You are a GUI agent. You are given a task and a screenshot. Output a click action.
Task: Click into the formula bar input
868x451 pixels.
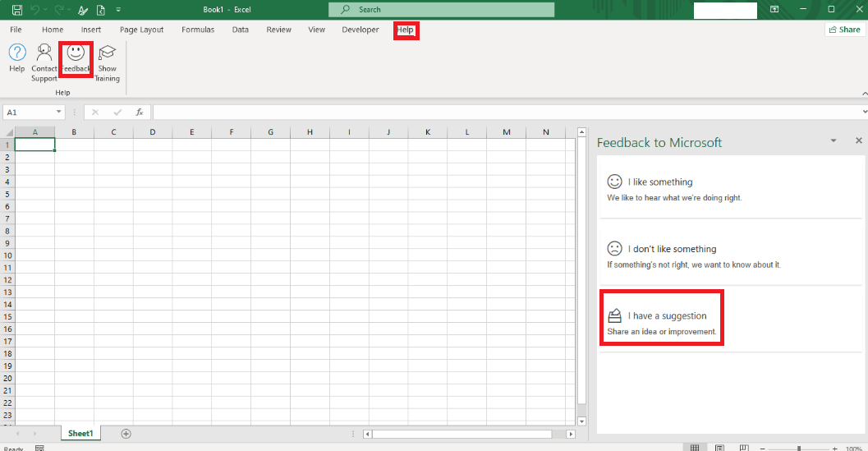(x=507, y=112)
